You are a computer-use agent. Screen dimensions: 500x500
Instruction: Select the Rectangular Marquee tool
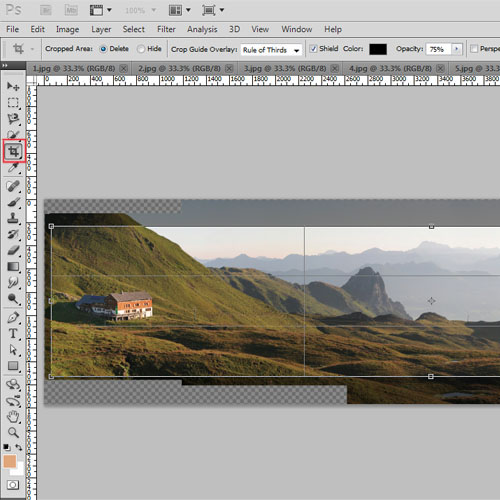[x=13, y=103]
